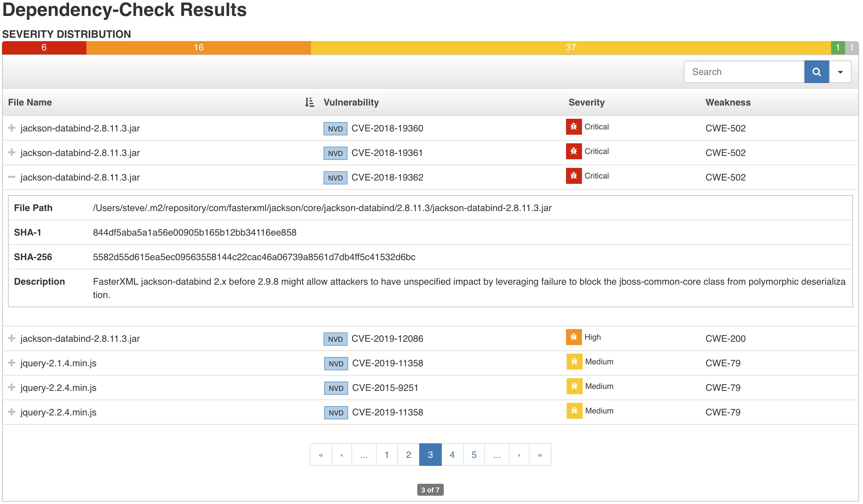
Task: Collapse the expanded CVE-2018-19362 details row
Action: pos(12,177)
